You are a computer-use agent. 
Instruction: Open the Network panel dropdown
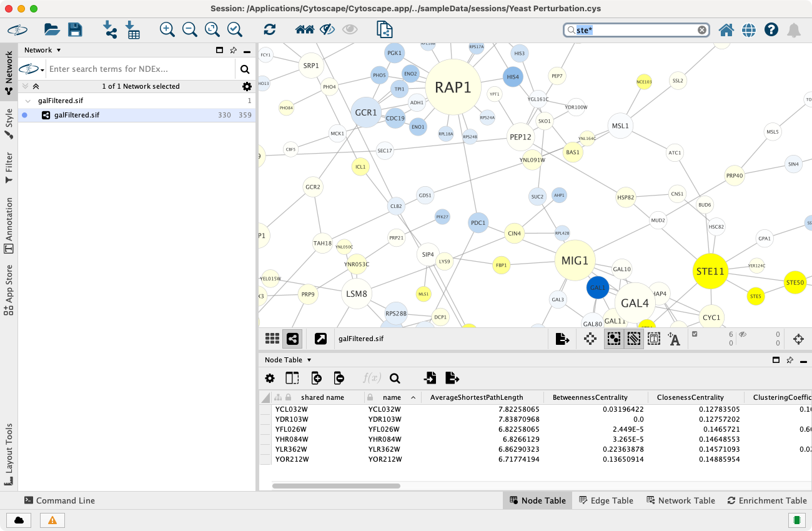(42, 50)
